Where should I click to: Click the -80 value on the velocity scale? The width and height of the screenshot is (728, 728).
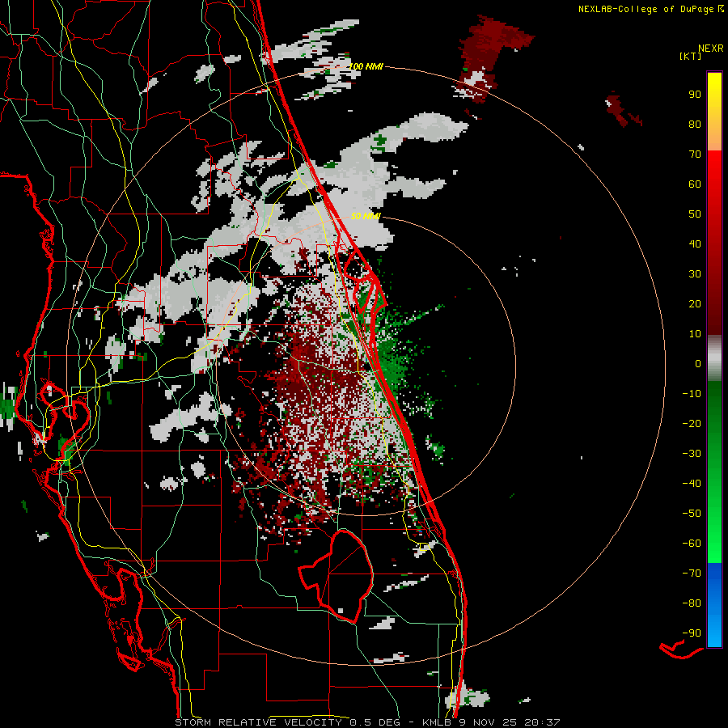[x=692, y=603]
